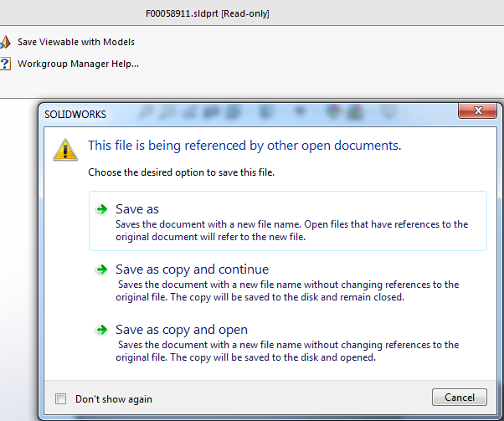
Task: Click the Workgroup Manager Help question mark icon
Action: [x=6, y=64]
